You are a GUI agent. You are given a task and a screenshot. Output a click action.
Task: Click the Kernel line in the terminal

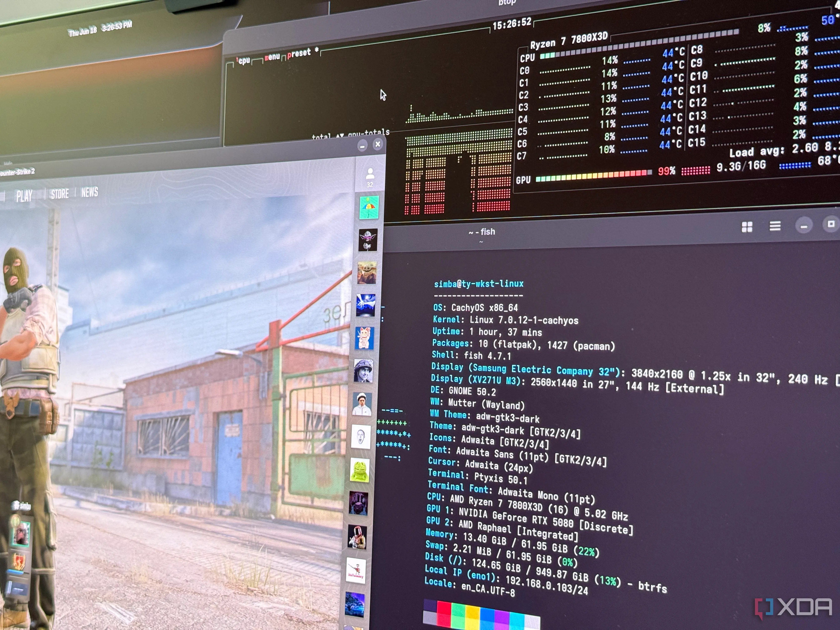pos(506,320)
